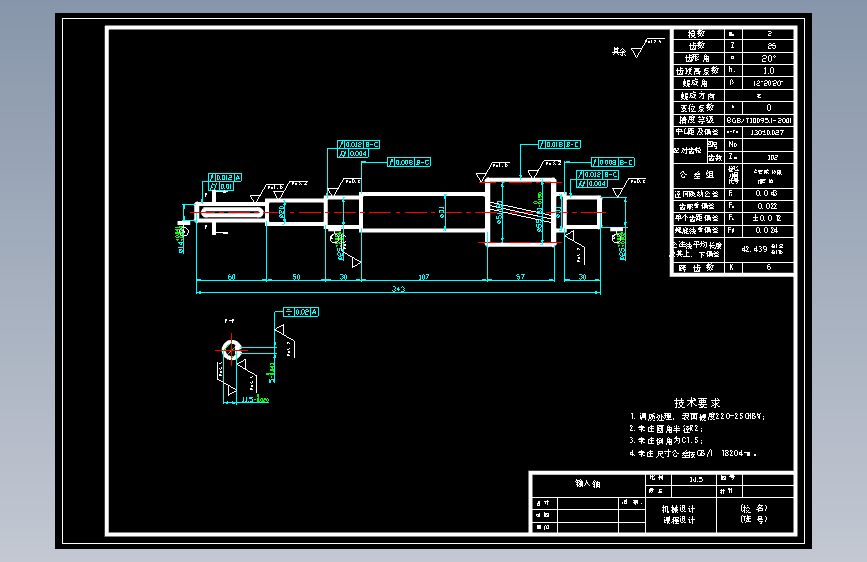Select the 输入轴 part name cell
Viewport: 867px width, 562px height.
pyautogui.click(x=588, y=484)
